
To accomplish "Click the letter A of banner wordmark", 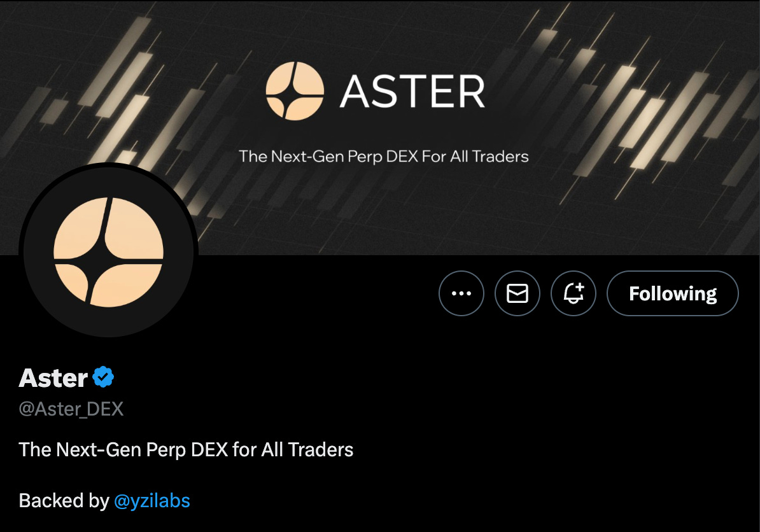I will (355, 92).
